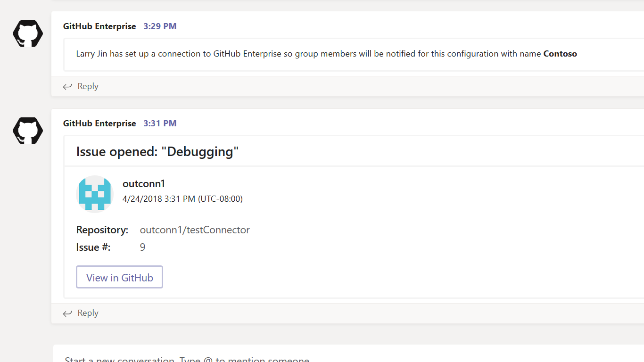Click the Repository: label

coord(102,230)
